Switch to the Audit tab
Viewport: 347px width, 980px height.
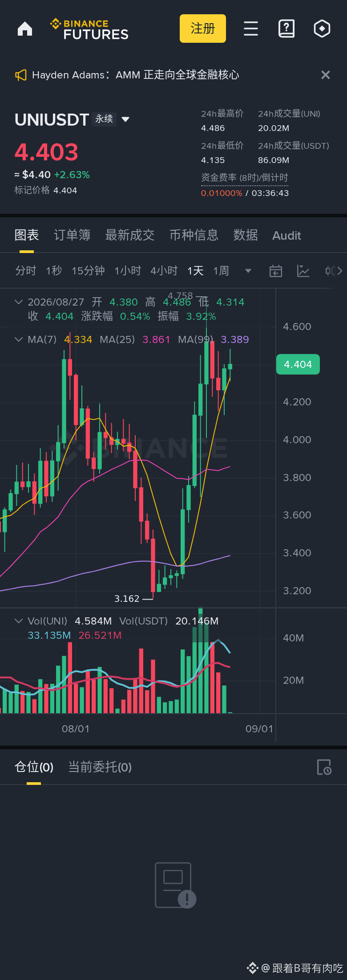click(x=286, y=235)
